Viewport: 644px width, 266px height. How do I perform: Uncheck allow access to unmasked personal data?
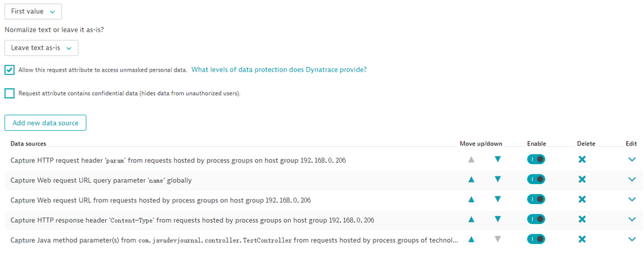10,70
